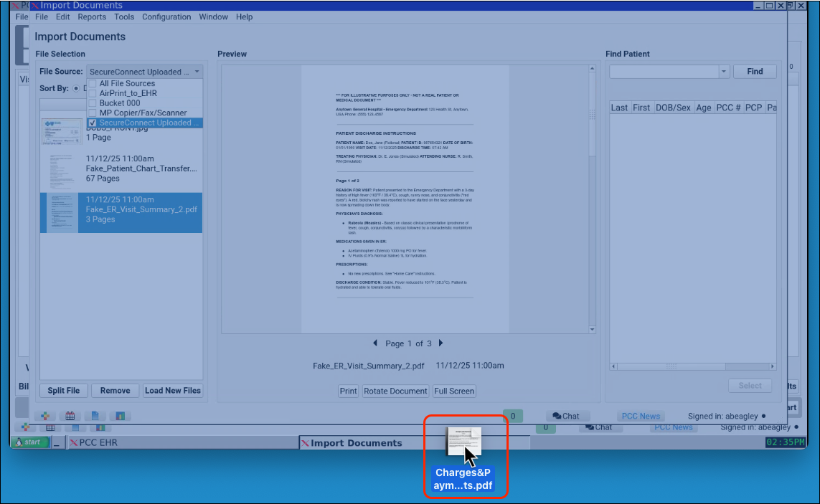Go to previous preview page with left arrow
Viewport: 820px width, 504px height.
(x=375, y=343)
